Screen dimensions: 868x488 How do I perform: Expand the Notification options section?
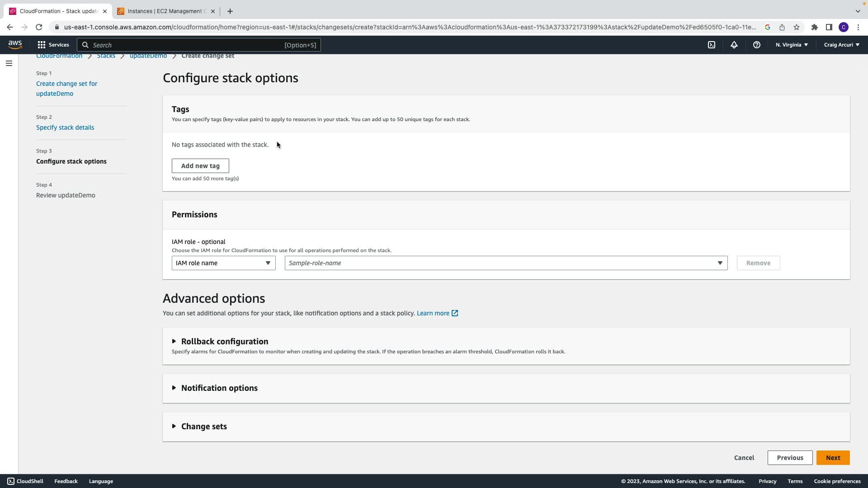[x=219, y=388]
